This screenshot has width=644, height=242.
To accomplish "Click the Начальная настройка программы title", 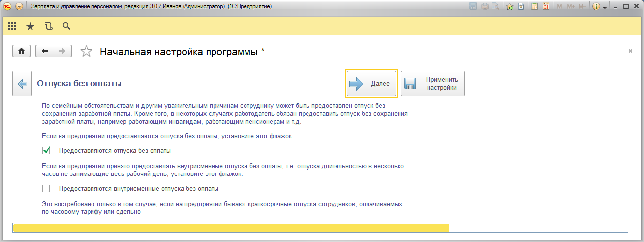I will coord(182,52).
